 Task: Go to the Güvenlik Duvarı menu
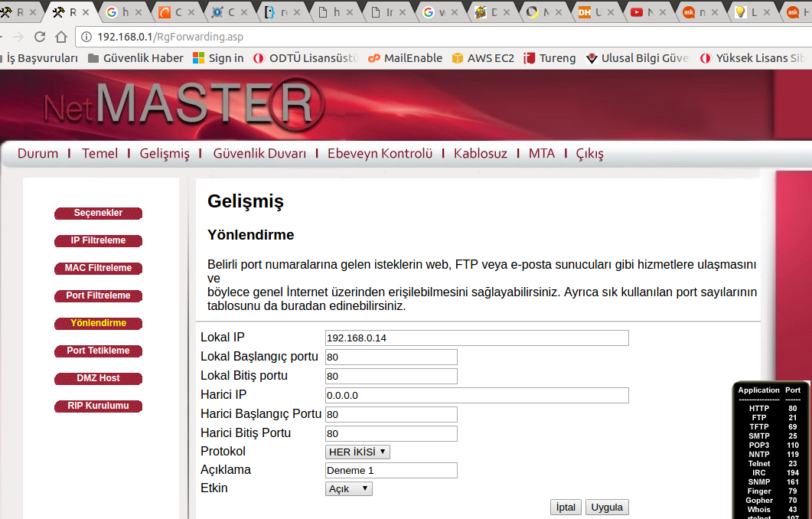point(259,153)
